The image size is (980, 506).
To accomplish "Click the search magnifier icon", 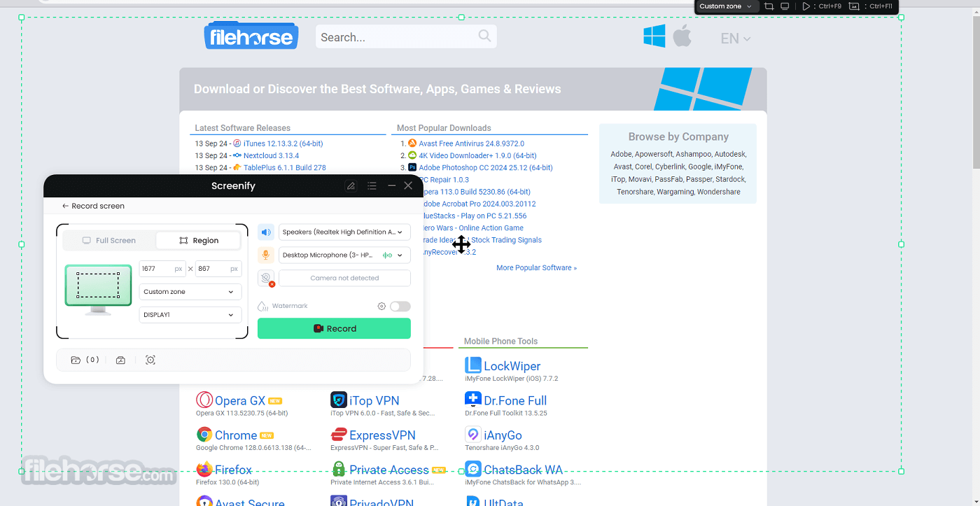I will click(484, 36).
